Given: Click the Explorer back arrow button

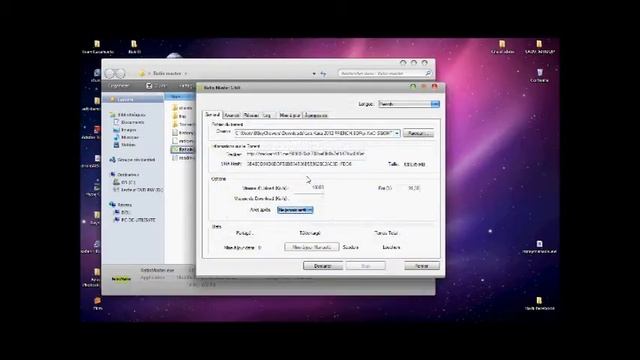Looking at the screenshot, I should pyautogui.click(x=109, y=73).
